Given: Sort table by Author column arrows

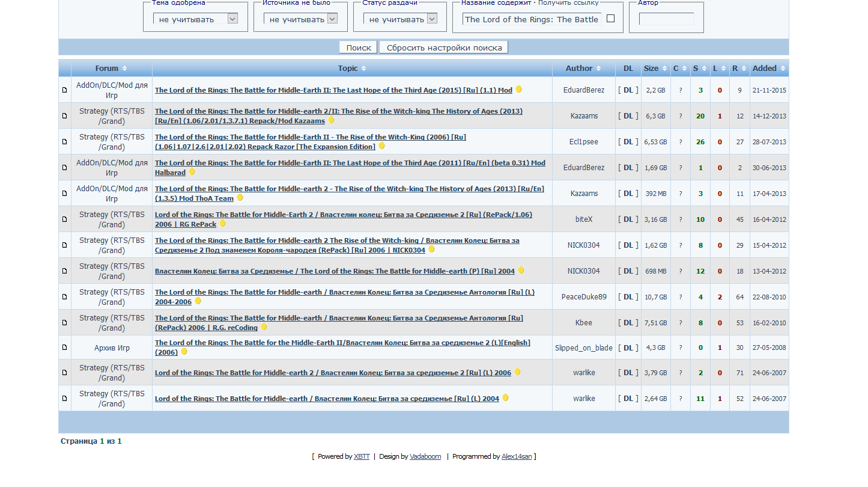Looking at the screenshot, I should [x=598, y=69].
